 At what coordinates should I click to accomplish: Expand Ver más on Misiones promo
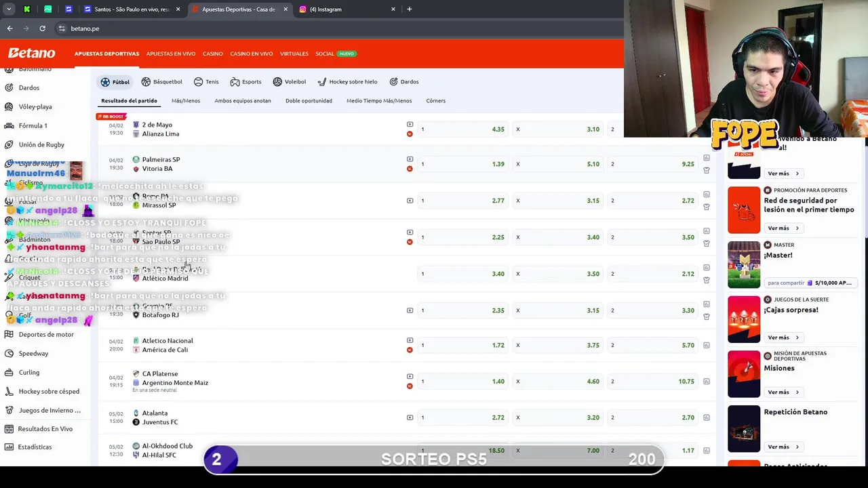click(783, 392)
